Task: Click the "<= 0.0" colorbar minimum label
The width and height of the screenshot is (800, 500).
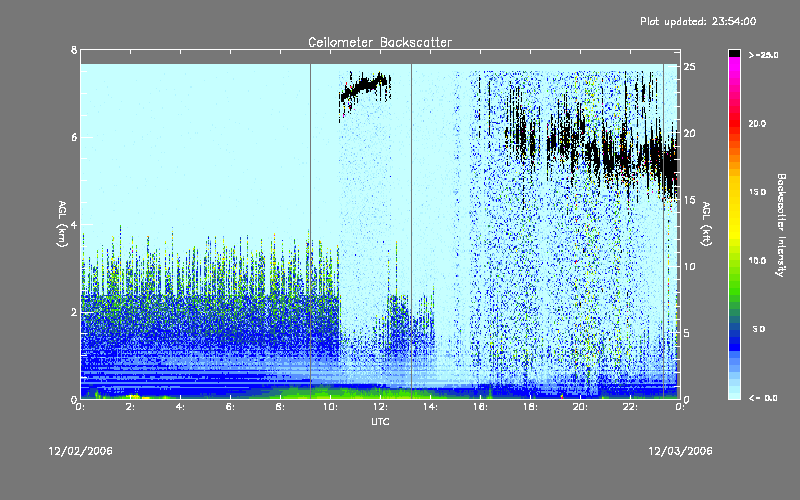Action: coord(763,398)
